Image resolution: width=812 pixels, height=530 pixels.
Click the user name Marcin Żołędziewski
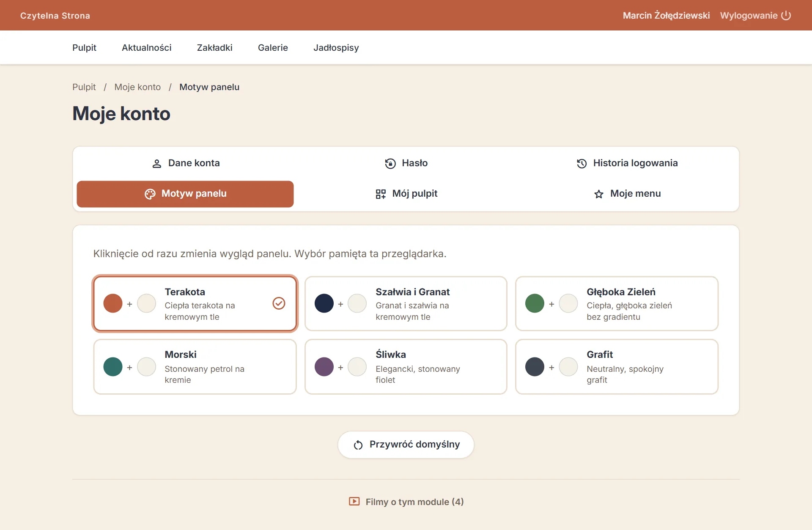click(x=666, y=16)
